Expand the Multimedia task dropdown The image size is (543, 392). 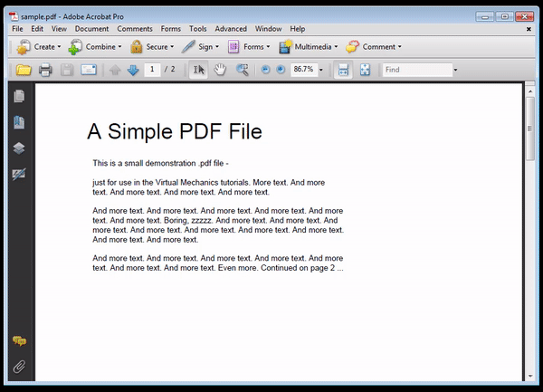tap(336, 47)
